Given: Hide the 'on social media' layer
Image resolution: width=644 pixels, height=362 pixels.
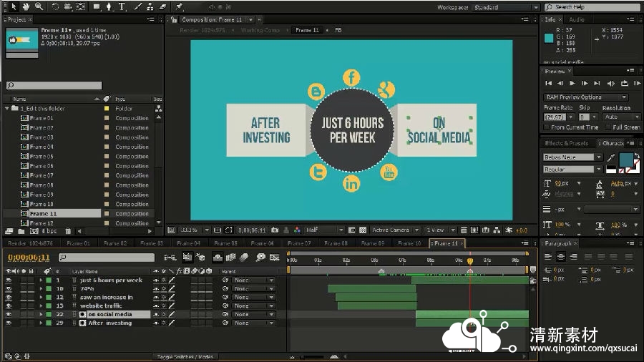Looking at the screenshot, I should coord(9,314).
